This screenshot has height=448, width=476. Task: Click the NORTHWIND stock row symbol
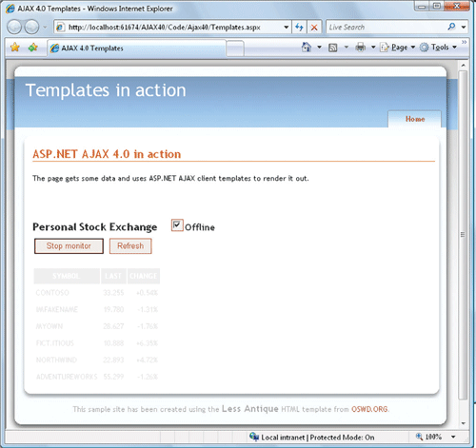click(x=56, y=360)
